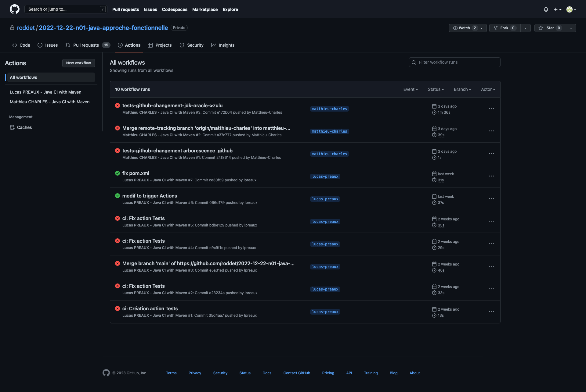586x392 pixels.
Task: Open the 'fix pom.xml' workflow run
Action: [136, 173]
